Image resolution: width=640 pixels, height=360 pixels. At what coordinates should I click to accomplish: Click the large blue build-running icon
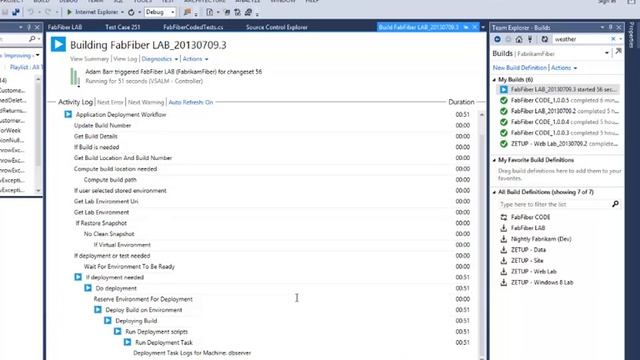click(58, 44)
